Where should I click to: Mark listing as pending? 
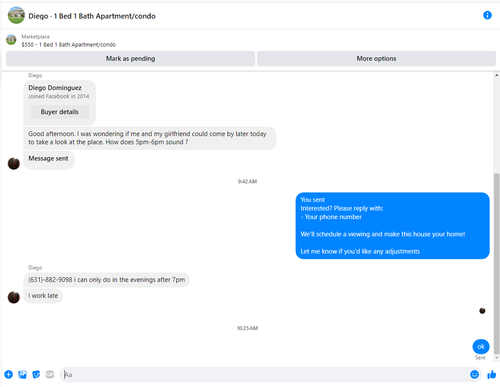point(130,59)
